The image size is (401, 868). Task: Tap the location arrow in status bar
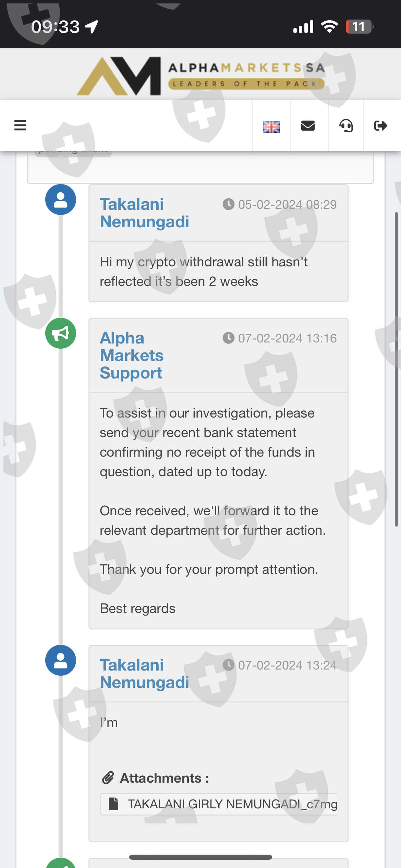[92, 27]
